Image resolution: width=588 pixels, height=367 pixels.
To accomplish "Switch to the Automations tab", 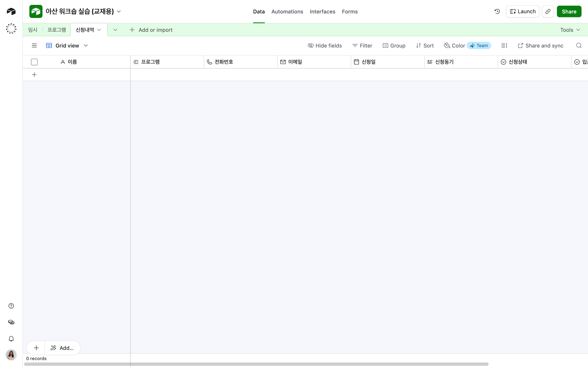I will click(x=287, y=11).
